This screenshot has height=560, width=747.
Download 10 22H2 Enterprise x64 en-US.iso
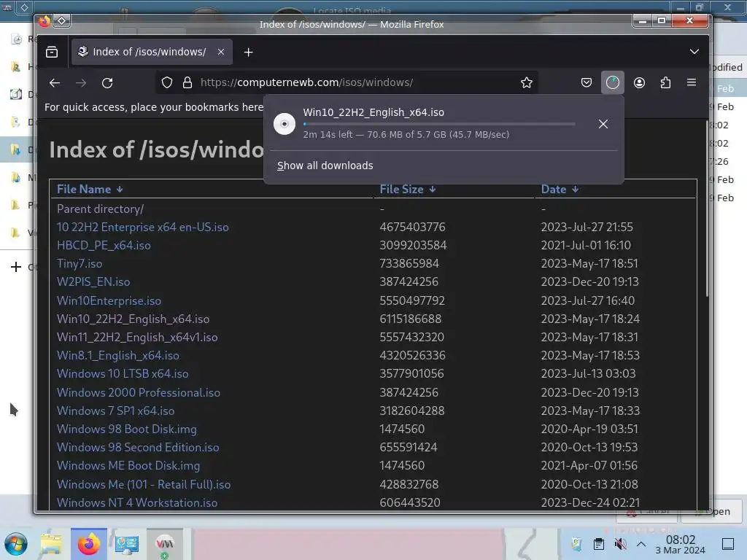(143, 227)
